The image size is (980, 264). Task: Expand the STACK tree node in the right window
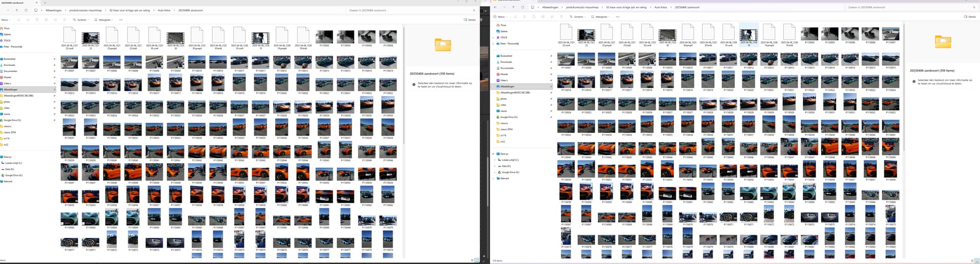[x=494, y=37]
